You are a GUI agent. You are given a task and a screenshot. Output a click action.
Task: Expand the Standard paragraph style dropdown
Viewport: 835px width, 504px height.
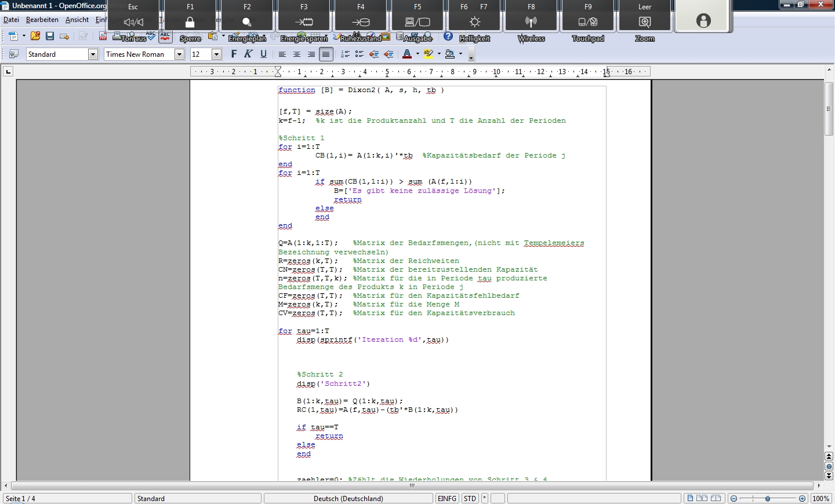[93, 54]
